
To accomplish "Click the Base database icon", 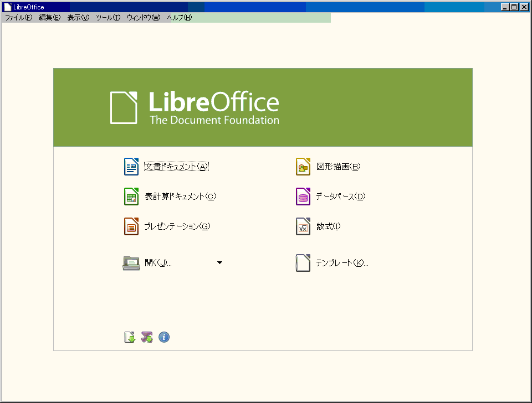I will point(303,197).
